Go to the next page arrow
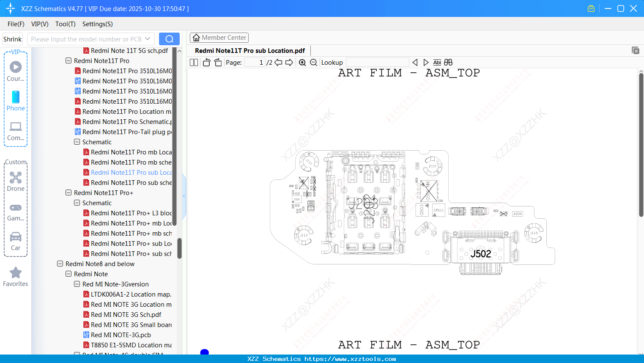The width and height of the screenshot is (644, 363). pos(289,63)
